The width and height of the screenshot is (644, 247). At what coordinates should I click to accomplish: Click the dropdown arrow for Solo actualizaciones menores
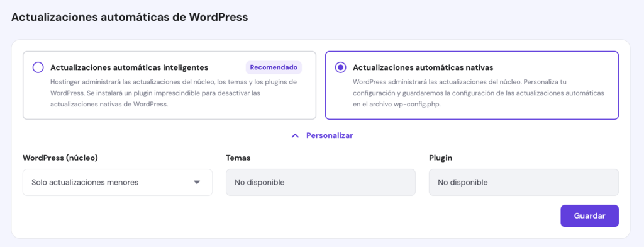197,182
